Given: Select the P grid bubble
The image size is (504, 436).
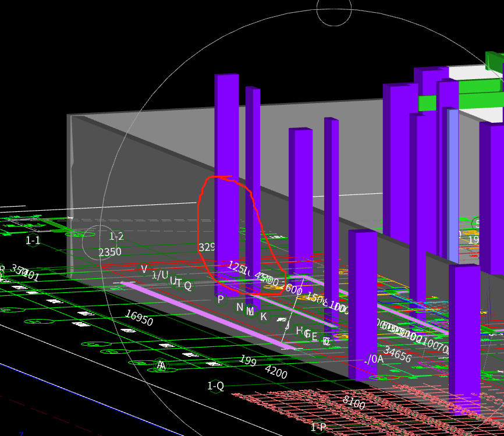Looking at the screenshot, I should [221, 300].
